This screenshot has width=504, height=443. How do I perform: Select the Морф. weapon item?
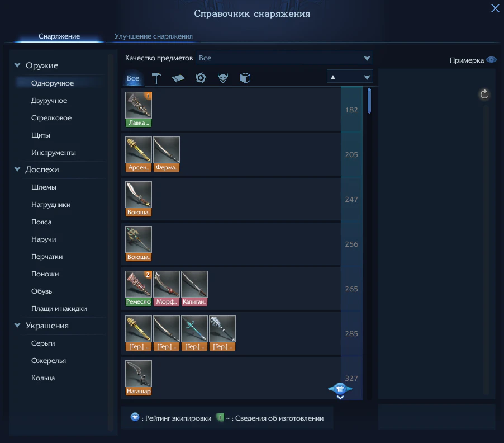tap(167, 288)
